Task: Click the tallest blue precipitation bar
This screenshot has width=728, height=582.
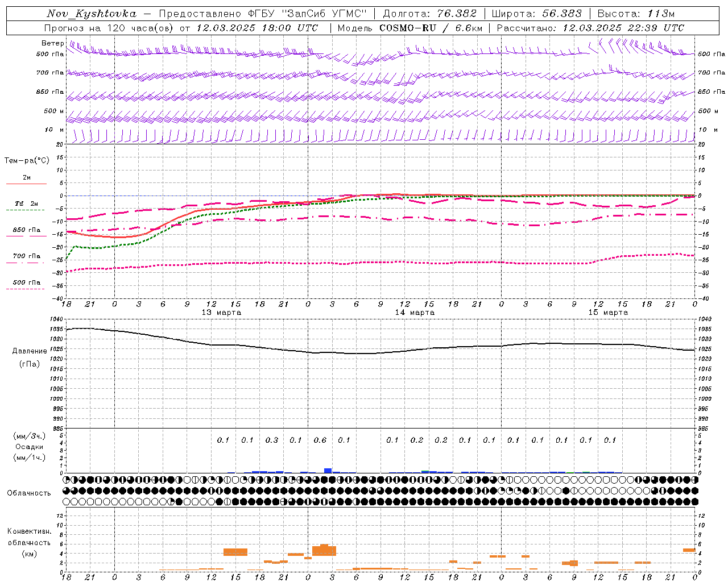Action: point(328,471)
